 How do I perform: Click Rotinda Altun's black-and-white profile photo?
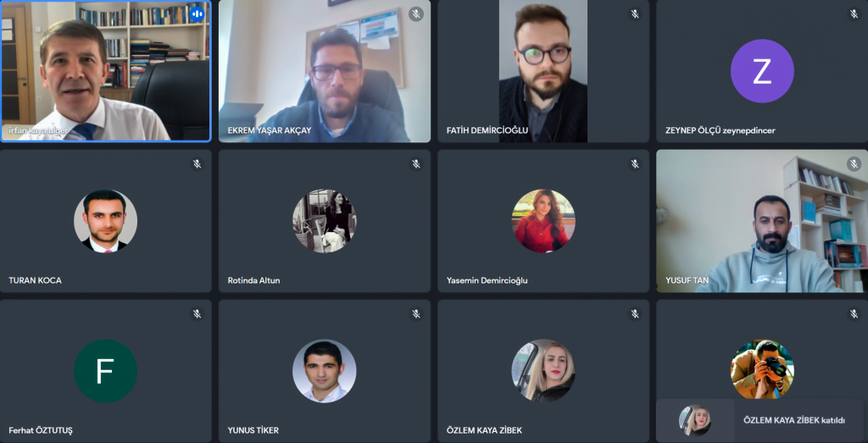(325, 221)
